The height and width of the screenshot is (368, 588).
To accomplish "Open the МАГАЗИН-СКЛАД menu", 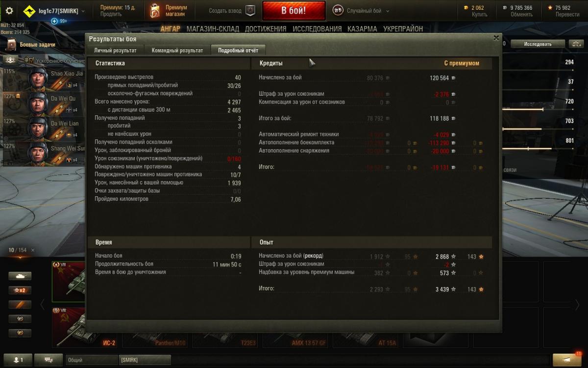I will click(213, 29).
